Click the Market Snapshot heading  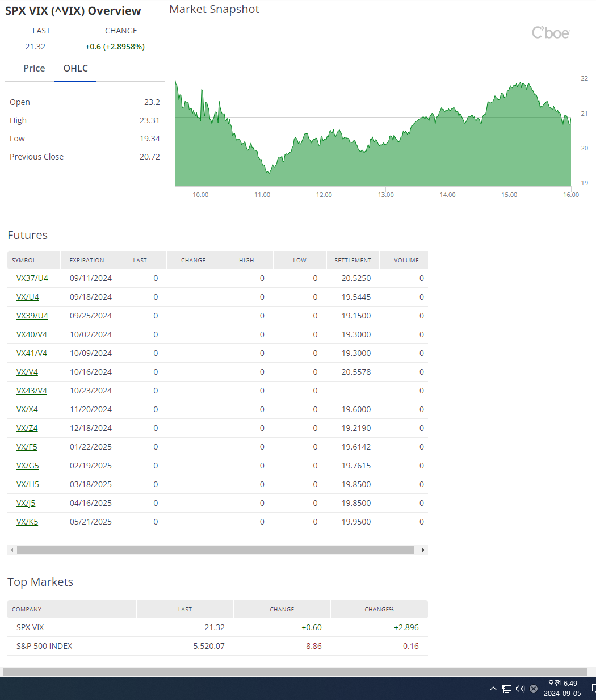[x=214, y=9]
